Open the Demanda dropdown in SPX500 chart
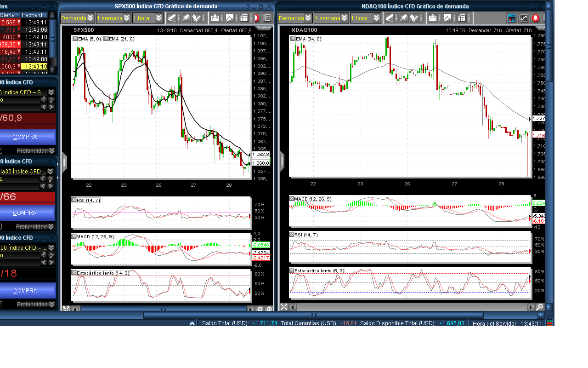Screen dimensions: 588x368 78,18
